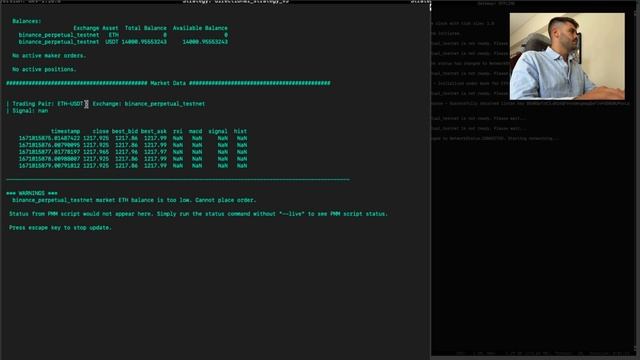Click 'Press escape key to stop update.' text
Image resolution: width=640 pixels, height=360 pixels.
click(x=60, y=228)
